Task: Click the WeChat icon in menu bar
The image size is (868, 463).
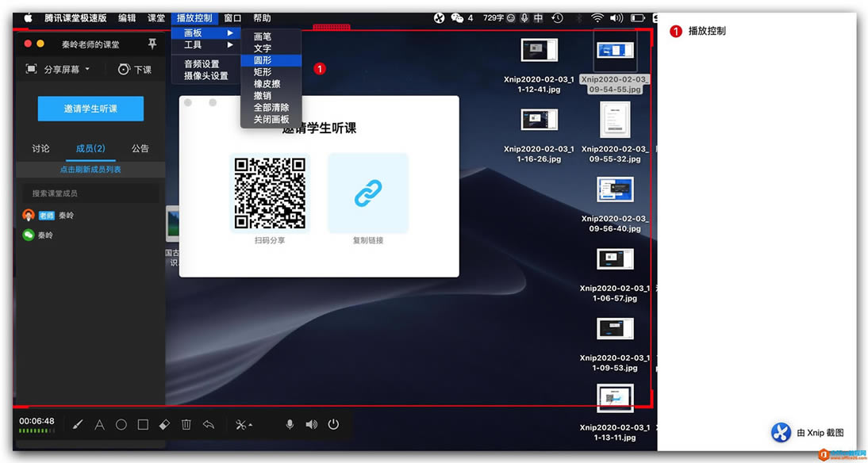Action: 457,18
